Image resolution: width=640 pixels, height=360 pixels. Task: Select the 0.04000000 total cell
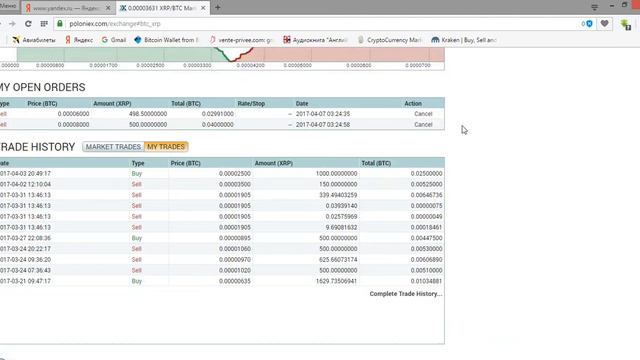coord(218,124)
